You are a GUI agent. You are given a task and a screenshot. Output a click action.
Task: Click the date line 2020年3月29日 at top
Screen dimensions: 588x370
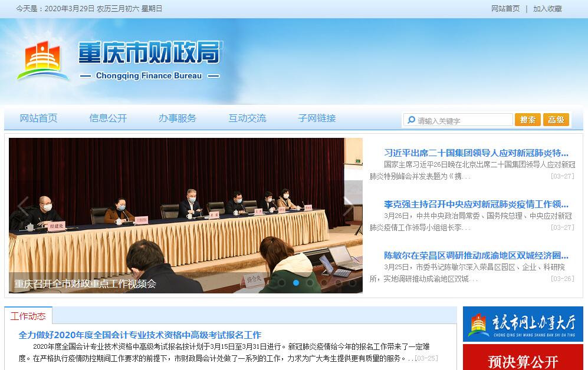pos(89,9)
